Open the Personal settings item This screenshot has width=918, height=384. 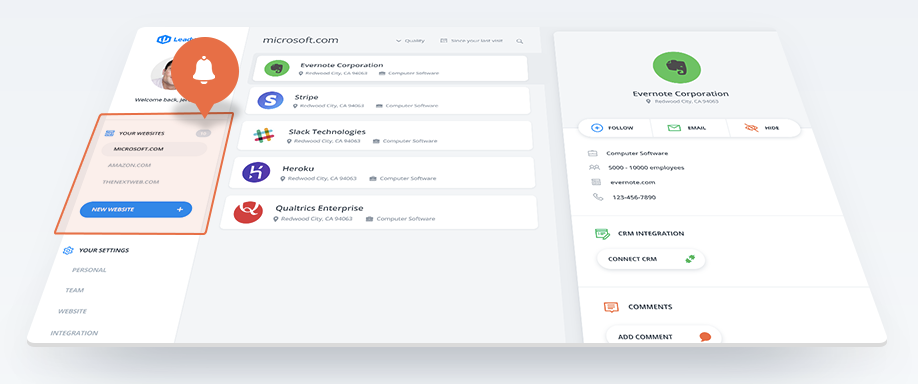(x=89, y=270)
